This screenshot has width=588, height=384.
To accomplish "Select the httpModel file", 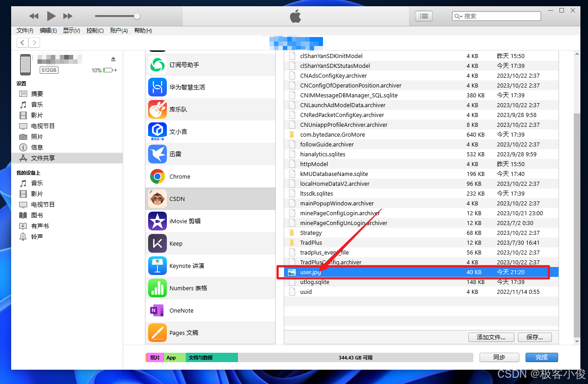I will (421, 164).
